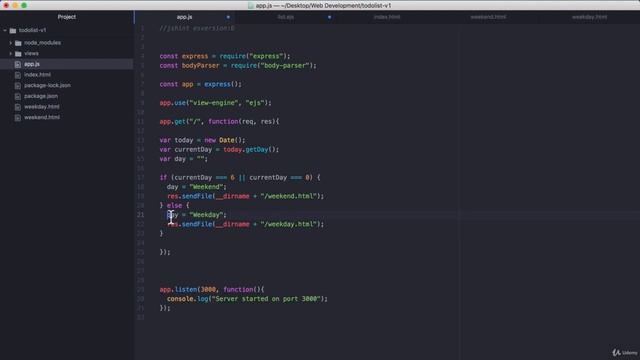Image resolution: width=640 pixels, height=360 pixels.
Task: Click the line 'var currentDay = today.getDay();'
Action: (219, 150)
